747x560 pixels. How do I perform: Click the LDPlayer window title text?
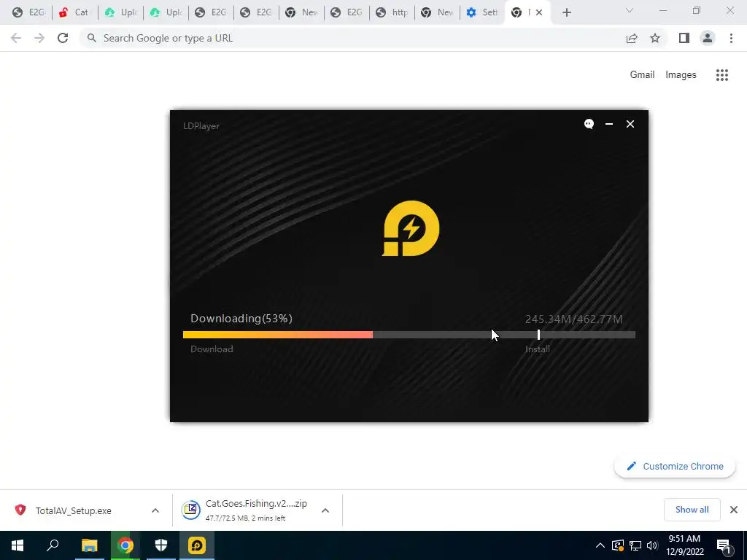coord(201,126)
